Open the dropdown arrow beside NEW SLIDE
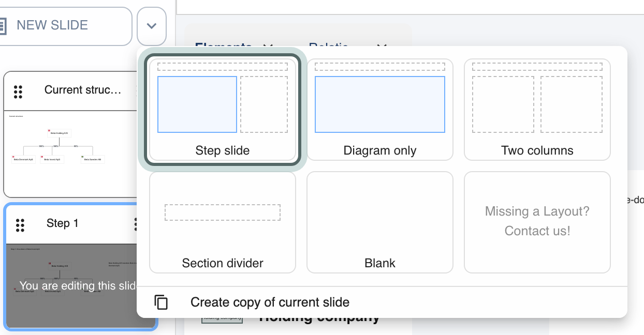 coord(152,26)
